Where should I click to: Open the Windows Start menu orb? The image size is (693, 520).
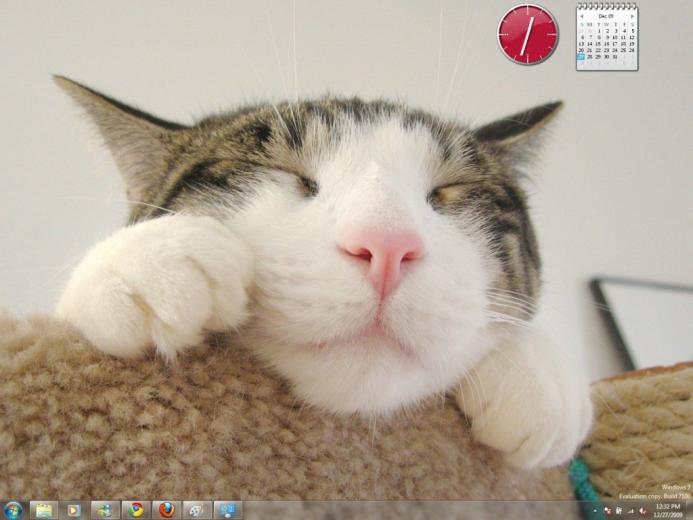[x=13, y=510]
